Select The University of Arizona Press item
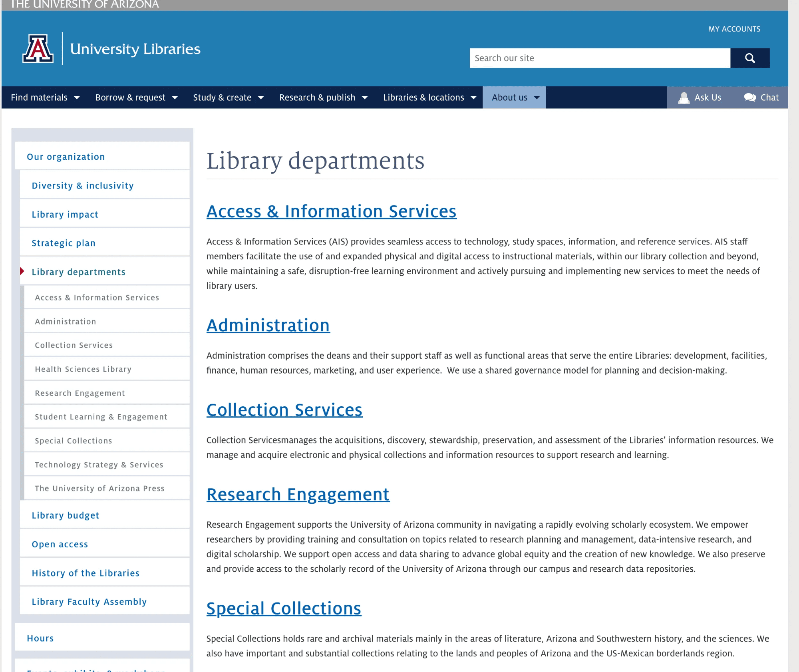The image size is (799, 672). click(x=107, y=488)
